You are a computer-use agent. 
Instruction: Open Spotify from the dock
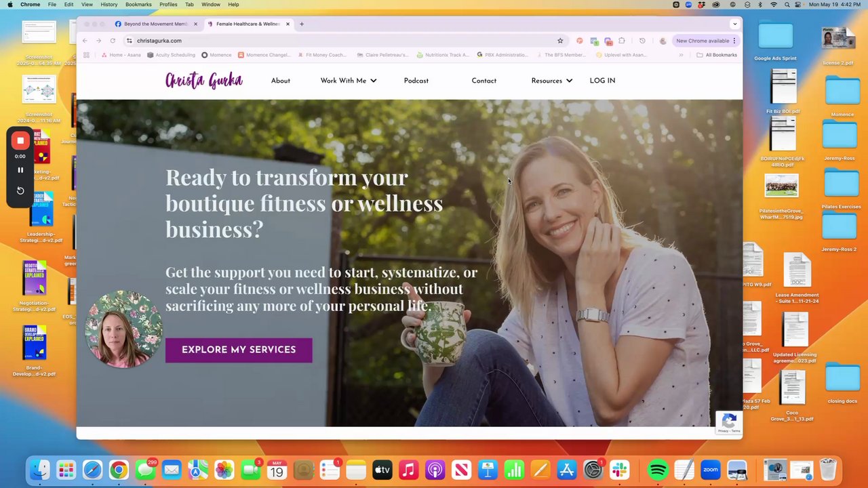[658, 470]
